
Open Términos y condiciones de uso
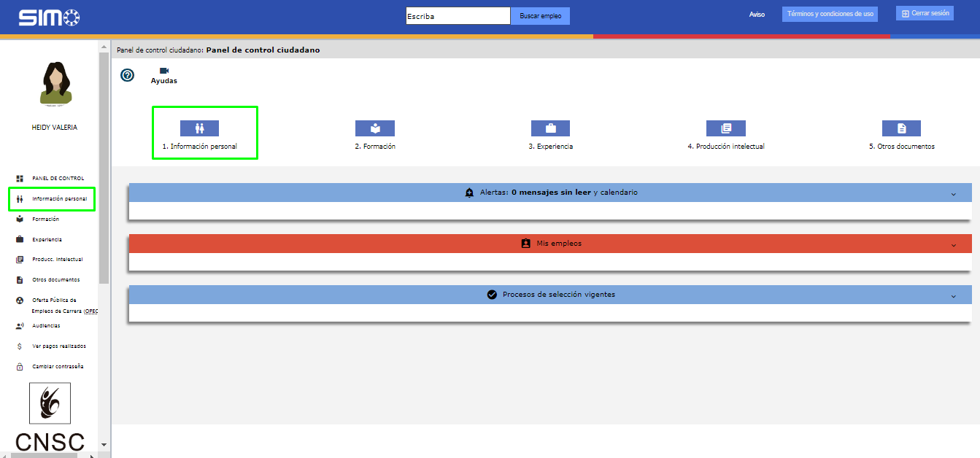[830, 14]
